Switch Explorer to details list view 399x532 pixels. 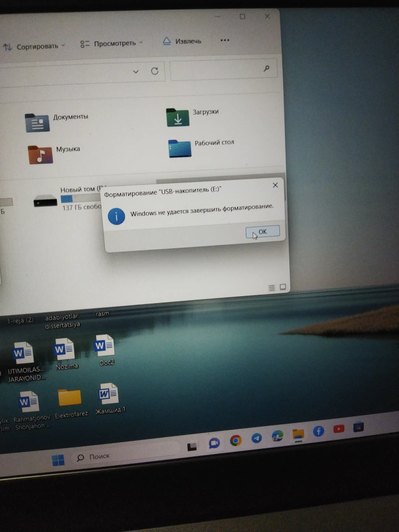[x=272, y=288]
